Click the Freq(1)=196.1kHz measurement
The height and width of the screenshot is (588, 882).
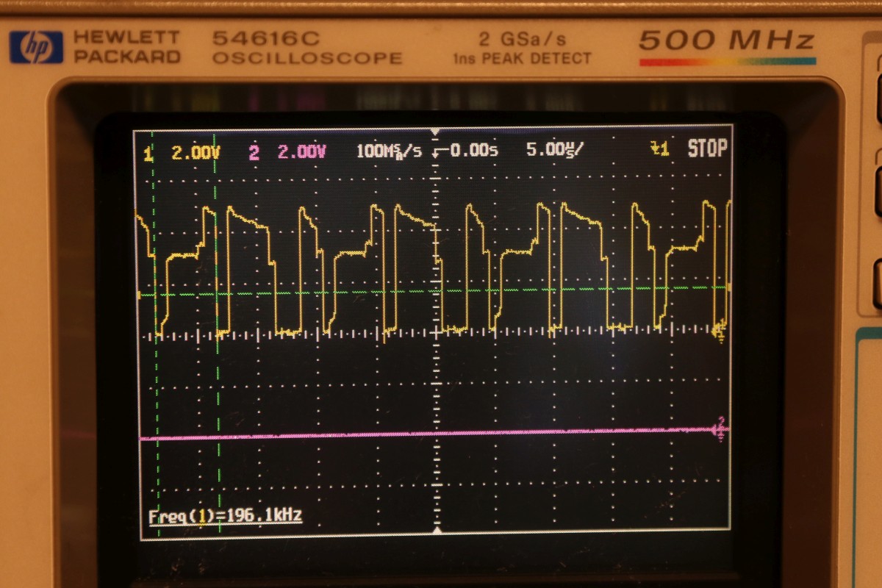[x=225, y=515]
